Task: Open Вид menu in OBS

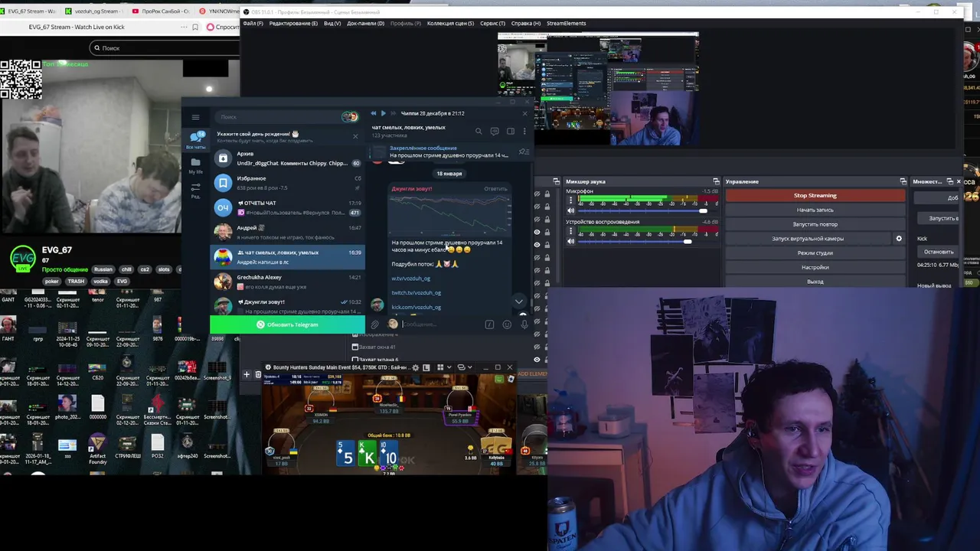Action: [332, 24]
